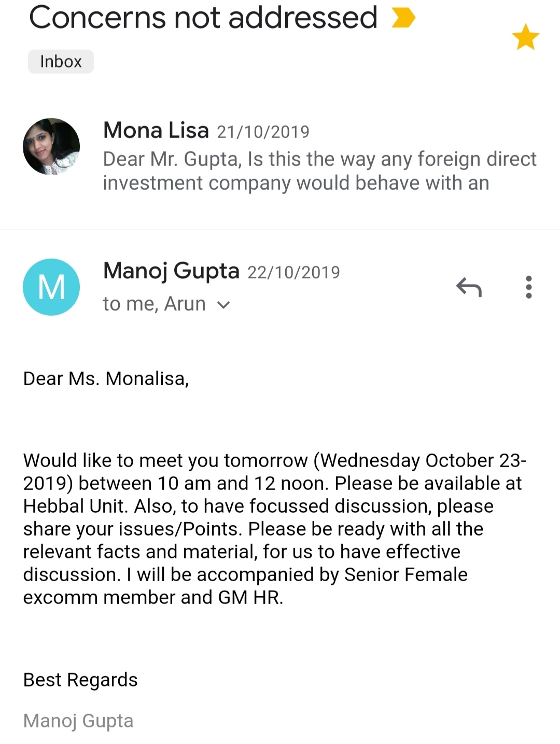The image size is (560, 744).
Task: Reply to Manoj Gupta's email
Action: point(469,287)
